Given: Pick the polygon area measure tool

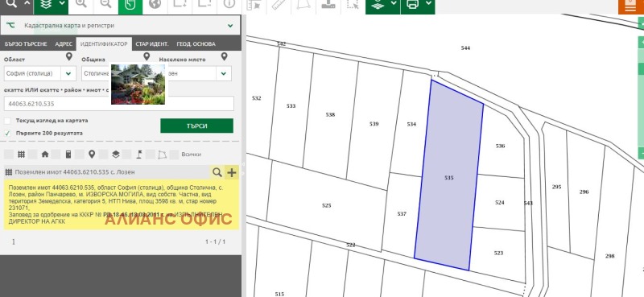Looking at the screenshot, I should tap(304, 4).
